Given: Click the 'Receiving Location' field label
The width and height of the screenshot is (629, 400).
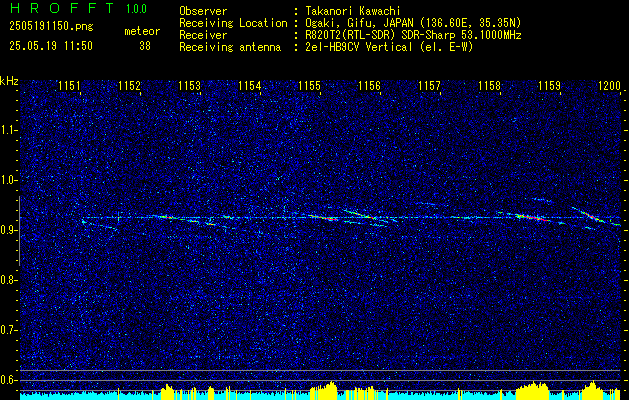Looking at the screenshot, I should click(233, 23).
